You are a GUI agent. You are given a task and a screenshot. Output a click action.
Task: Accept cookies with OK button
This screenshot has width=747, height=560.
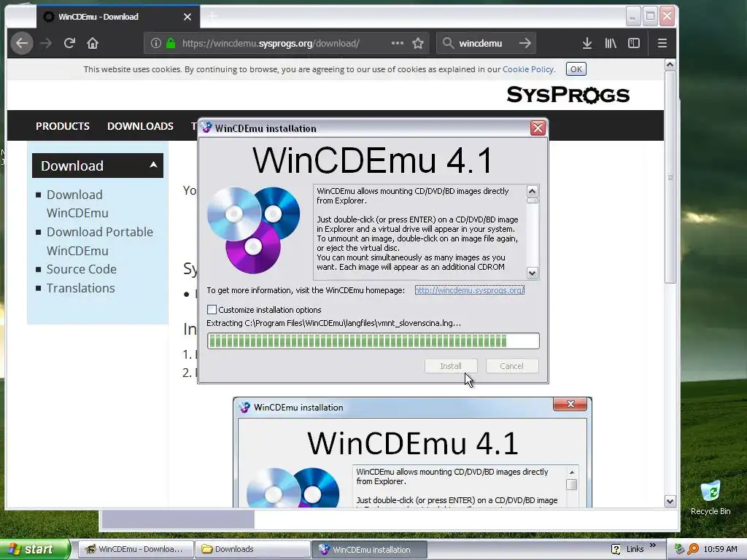click(576, 69)
